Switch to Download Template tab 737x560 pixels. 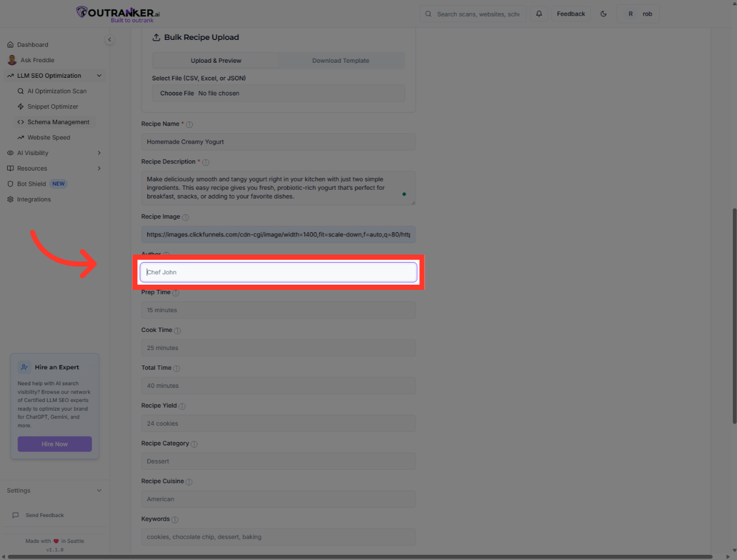click(x=341, y=61)
